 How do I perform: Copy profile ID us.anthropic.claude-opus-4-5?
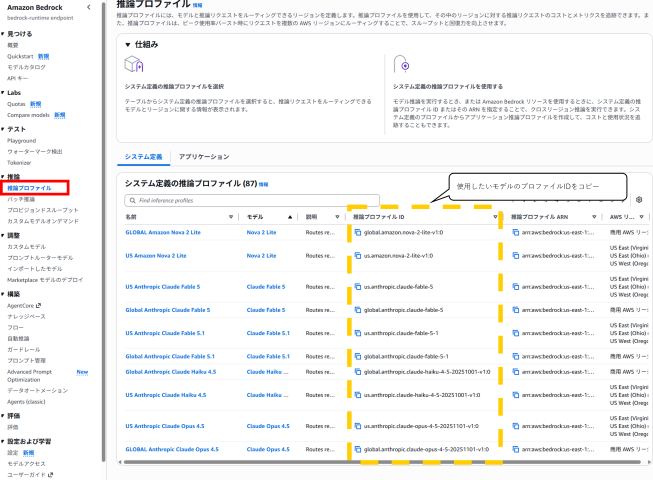358,426
